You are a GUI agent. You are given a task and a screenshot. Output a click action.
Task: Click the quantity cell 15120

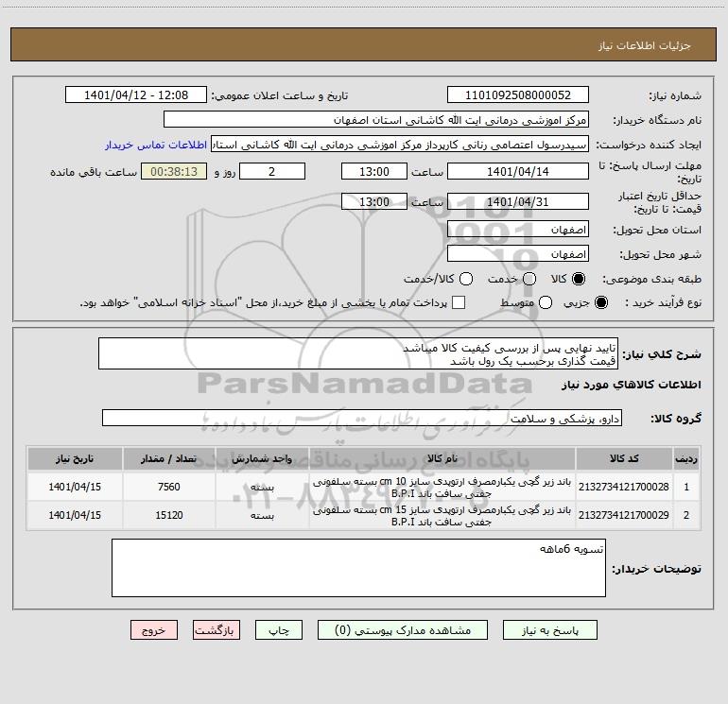coord(168,515)
